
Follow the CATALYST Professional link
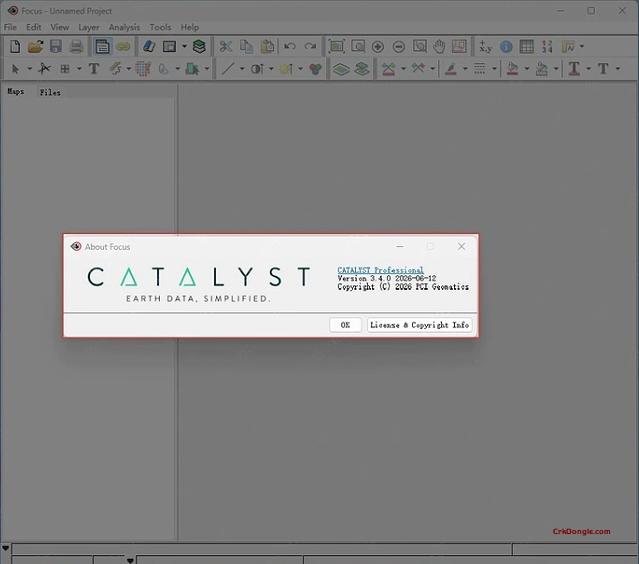(x=380, y=270)
